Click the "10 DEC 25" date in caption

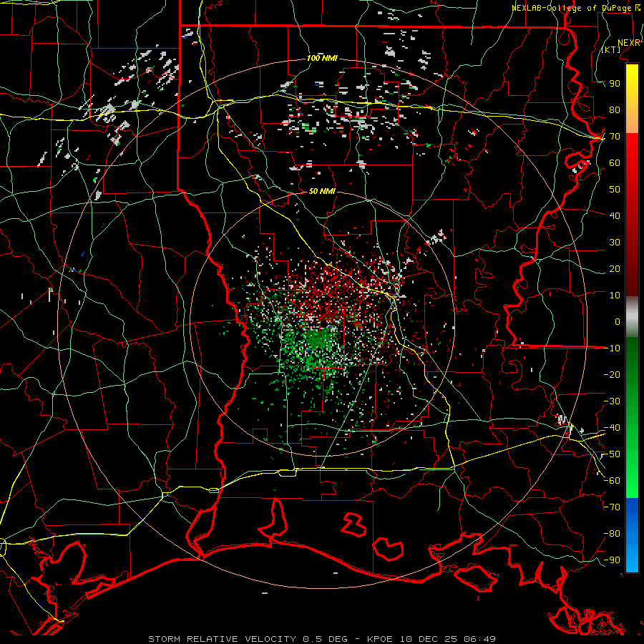[x=429, y=639]
